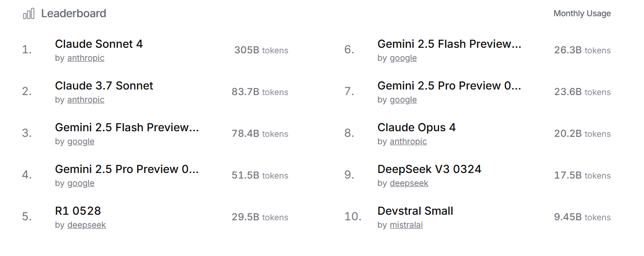
Task: Open the Claude Sonnet 4 model page
Action: click(x=99, y=44)
